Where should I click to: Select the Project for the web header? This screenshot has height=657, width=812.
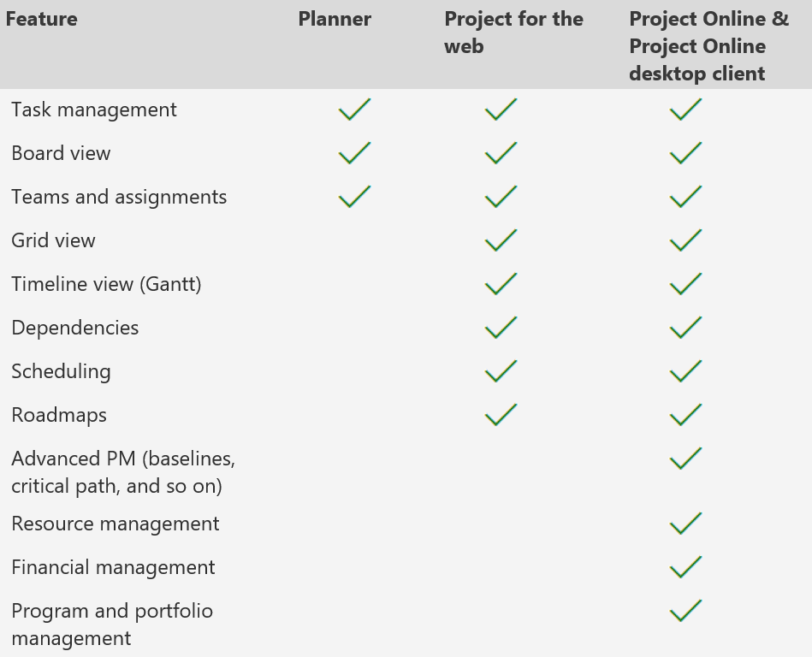(513, 33)
